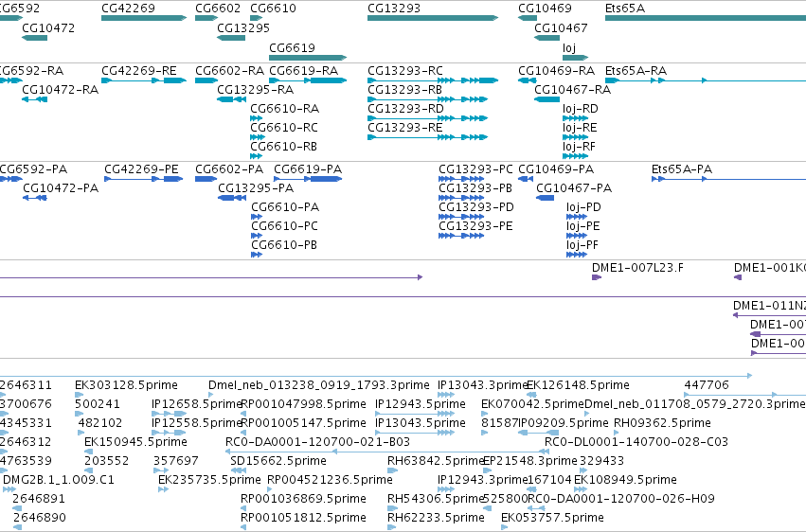Select CG13293-RD transcript label
This screenshot has width=806, height=532.
click(x=405, y=108)
